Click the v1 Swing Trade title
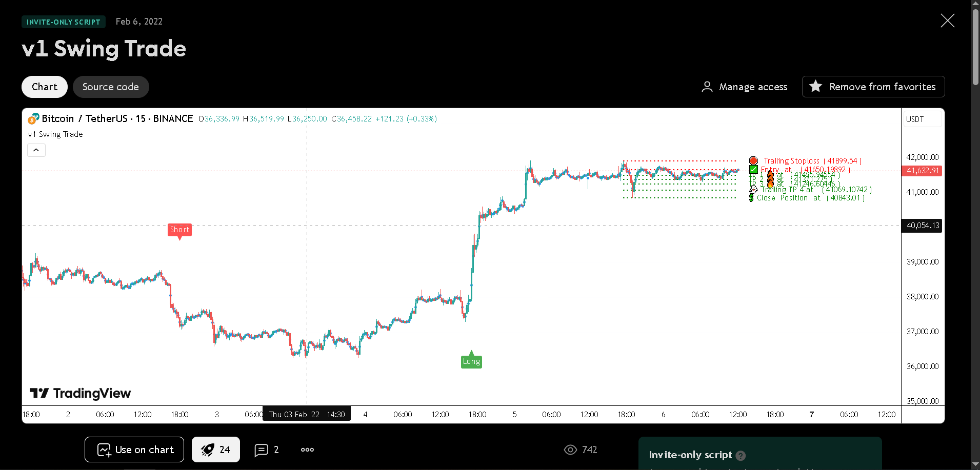The width and height of the screenshot is (980, 470). pyautogui.click(x=104, y=49)
